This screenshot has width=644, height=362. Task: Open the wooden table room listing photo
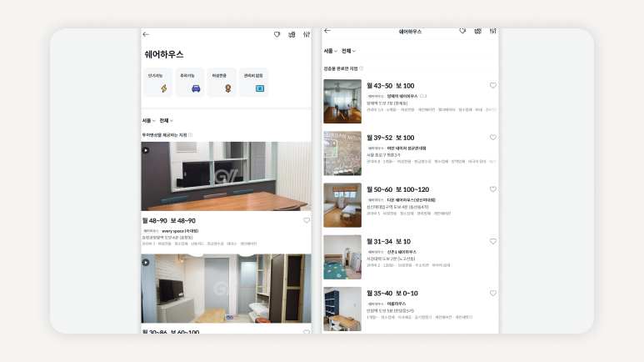click(x=227, y=177)
